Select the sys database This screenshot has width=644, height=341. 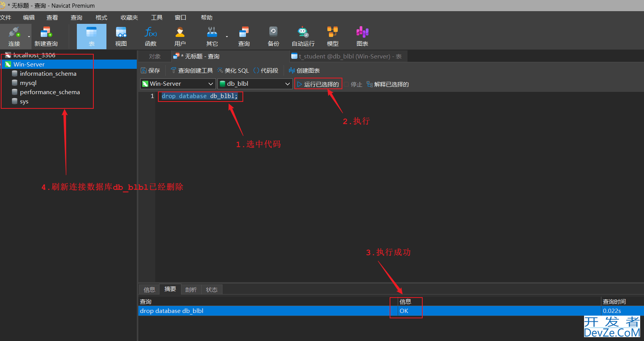point(24,101)
